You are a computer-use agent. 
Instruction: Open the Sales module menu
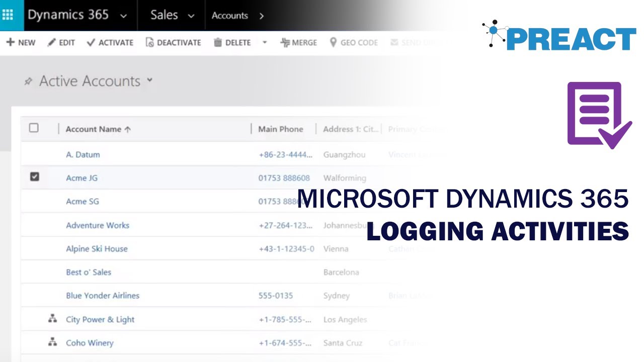(164, 15)
